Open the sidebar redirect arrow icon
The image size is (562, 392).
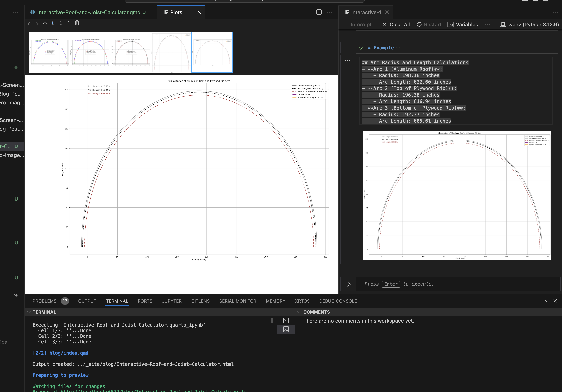(16, 295)
